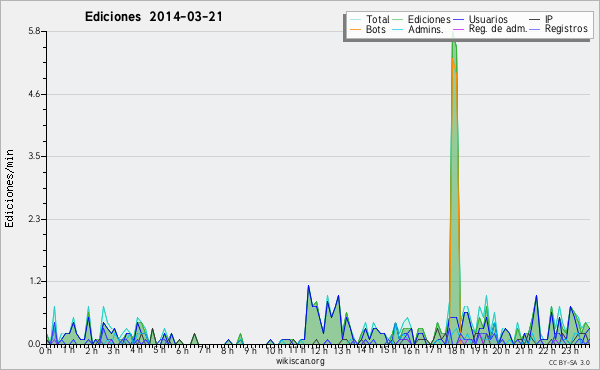Click the wikiscan.org credit text
The image size is (600, 370).
click(x=300, y=361)
